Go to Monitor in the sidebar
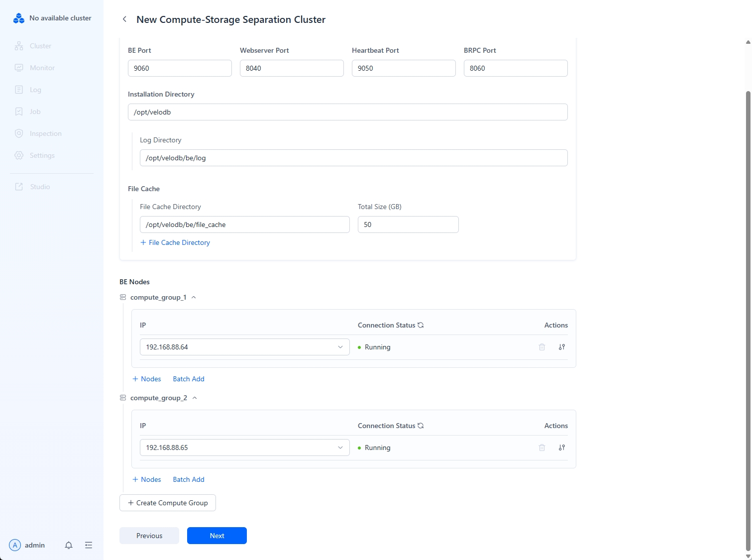The image size is (752, 560). point(42,68)
